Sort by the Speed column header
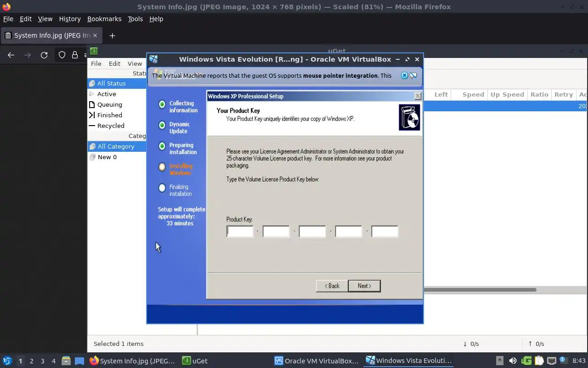Viewport: 588px width, 368px height. [469, 94]
